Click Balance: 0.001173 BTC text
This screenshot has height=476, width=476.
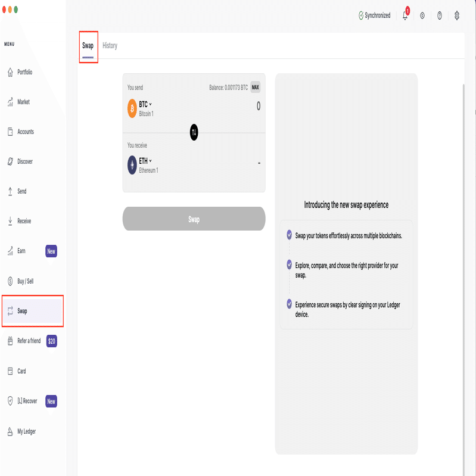229,88
